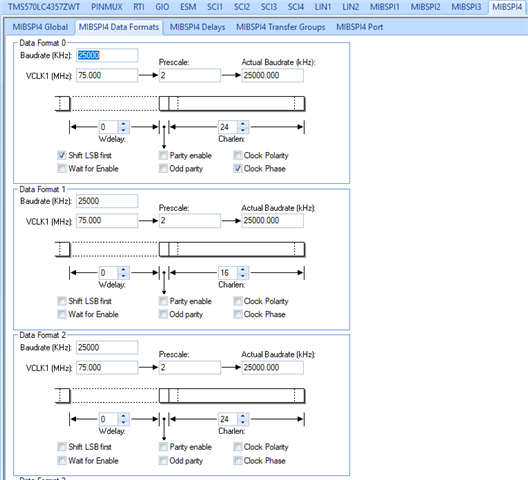Open the MIBSPI3 tab
The height and width of the screenshot is (480, 528).
point(466,7)
